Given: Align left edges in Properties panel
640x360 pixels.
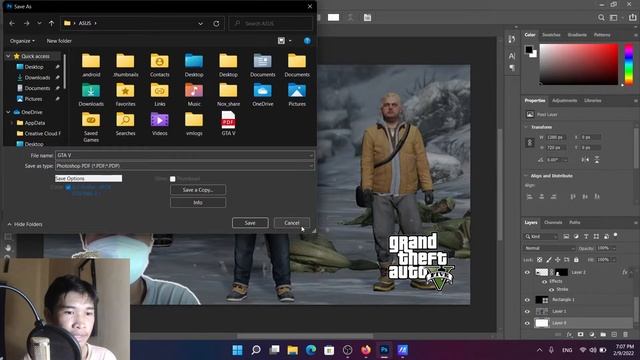Looking at the screenshot, I should pyautogui.click(x=530, y=196).
